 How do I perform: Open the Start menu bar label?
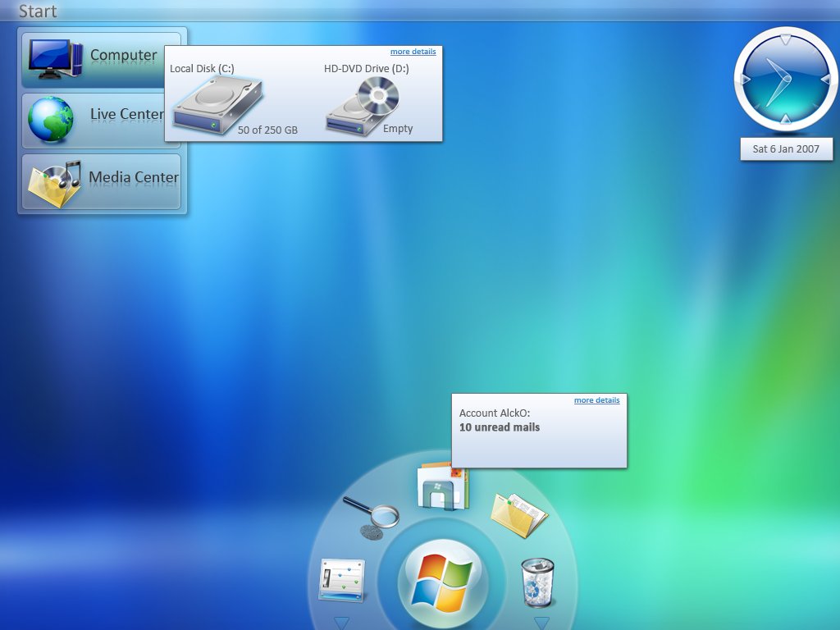37,11
